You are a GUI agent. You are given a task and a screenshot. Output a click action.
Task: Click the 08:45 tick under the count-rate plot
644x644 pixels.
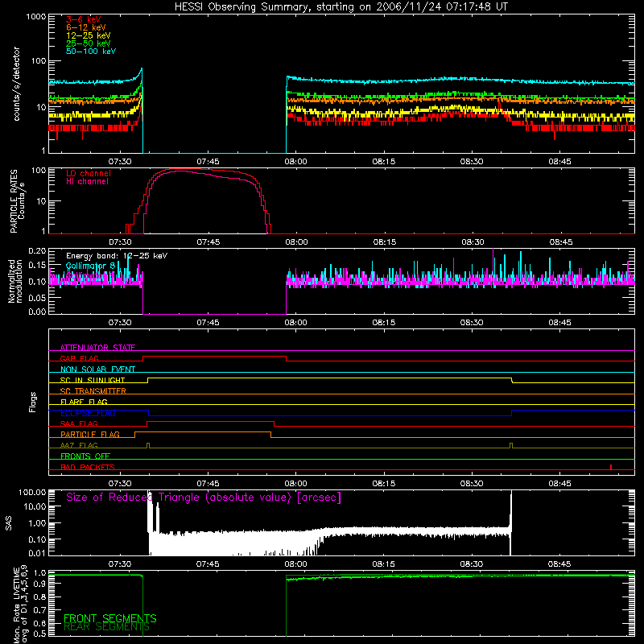559,162
